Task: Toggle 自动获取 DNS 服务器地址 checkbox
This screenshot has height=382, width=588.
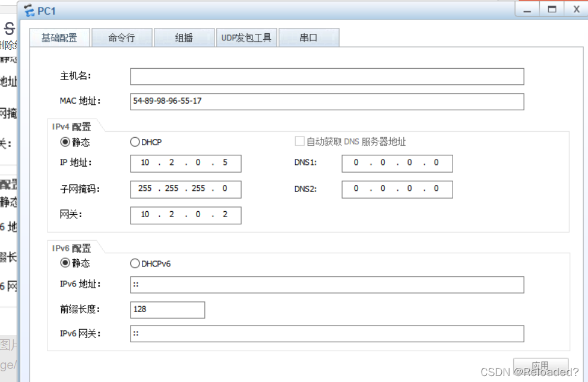Action: [x=299, y=141]
